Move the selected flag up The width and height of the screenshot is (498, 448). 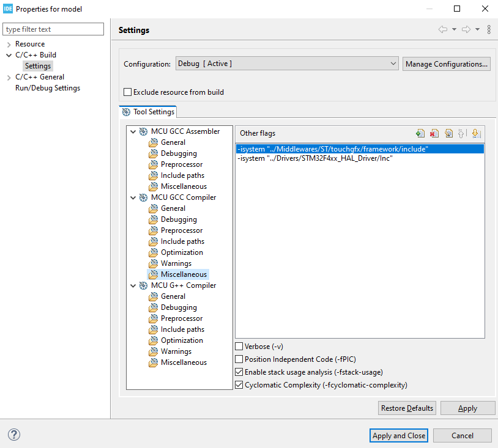click(463, 133)
